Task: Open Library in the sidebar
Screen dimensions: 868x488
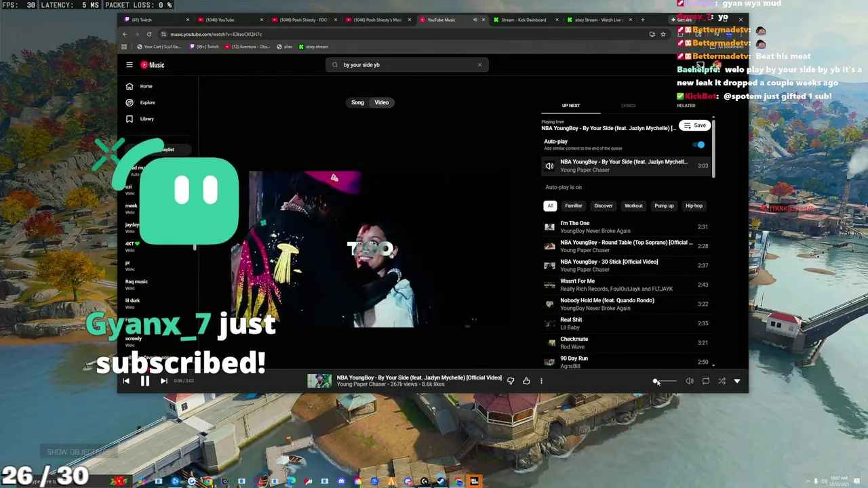Action: [x=140, y=119]
